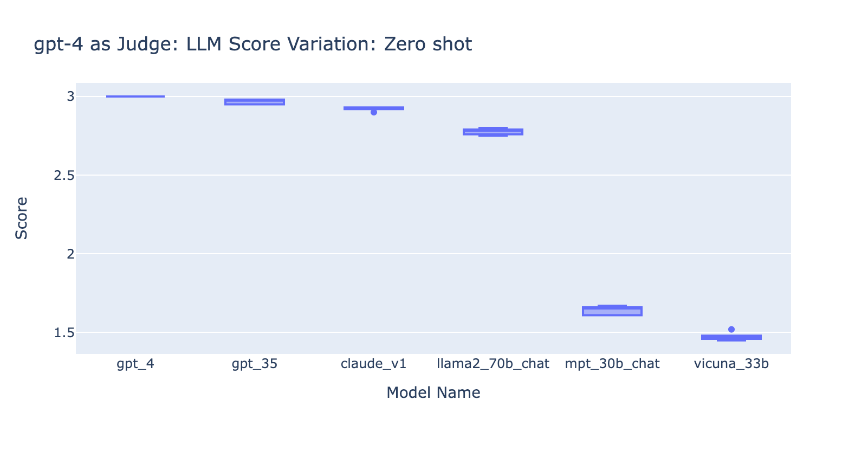This screenshot has height=451, width=868.
Task: Select the gpt_35 box in the chart
Action: pyautogui.click(x=255, y=102)
